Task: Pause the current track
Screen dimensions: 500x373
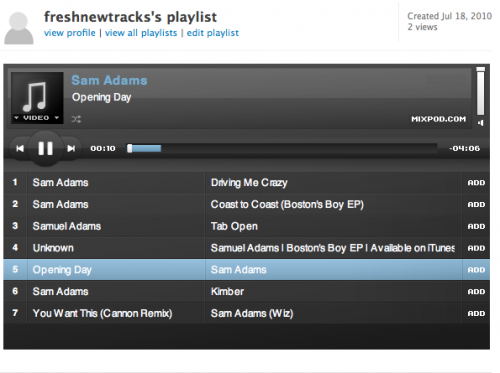Action: point(45,148)
